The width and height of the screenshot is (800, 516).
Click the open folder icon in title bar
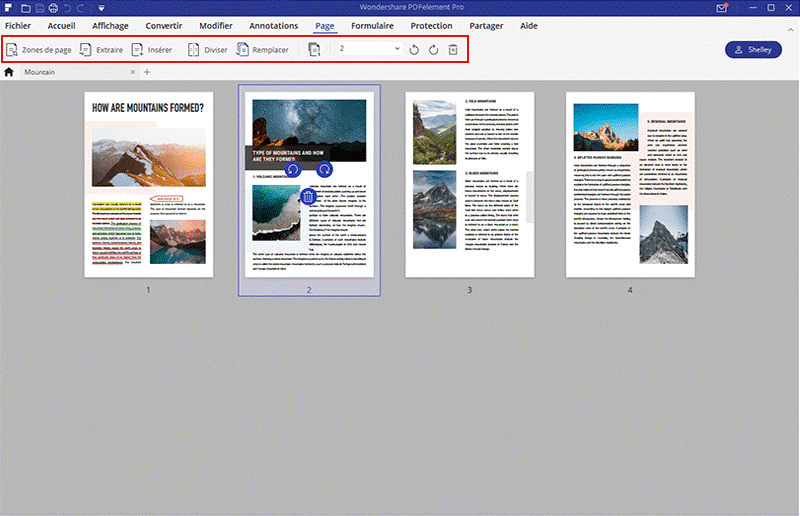(x=26, y=8)
